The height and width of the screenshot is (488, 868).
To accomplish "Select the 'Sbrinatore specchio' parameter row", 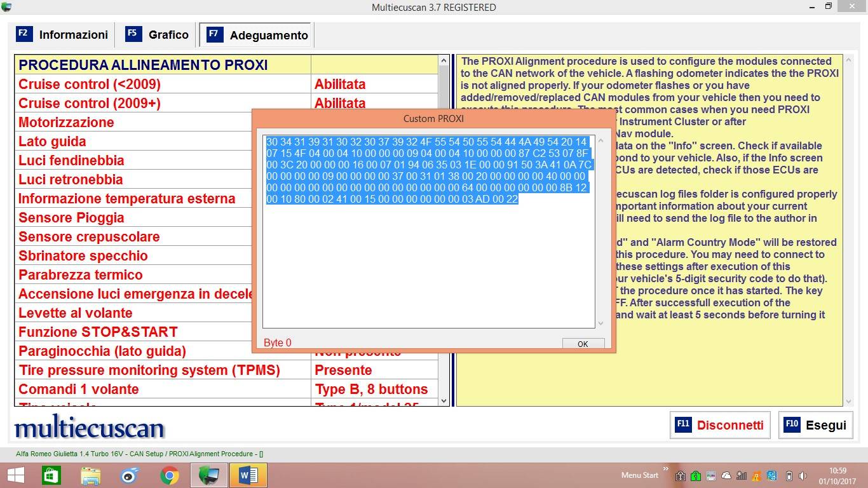I will point(133,256).
